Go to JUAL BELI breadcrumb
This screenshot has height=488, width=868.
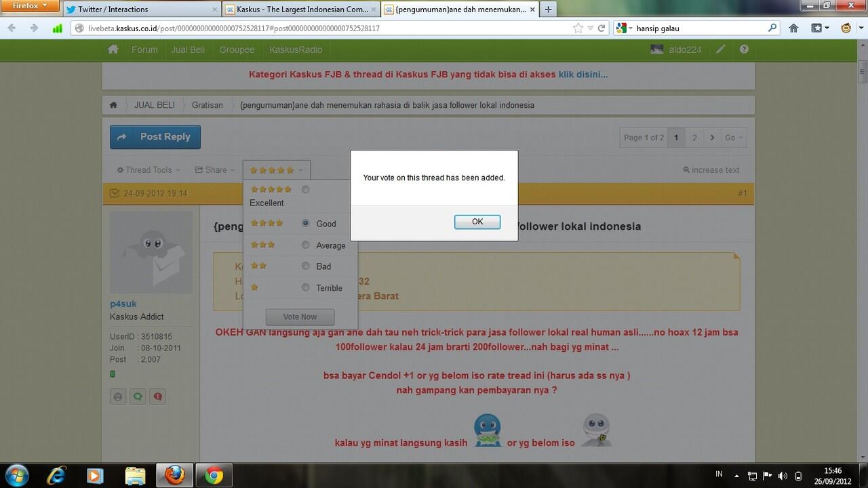pyautogui.click(x=155, y=105)
